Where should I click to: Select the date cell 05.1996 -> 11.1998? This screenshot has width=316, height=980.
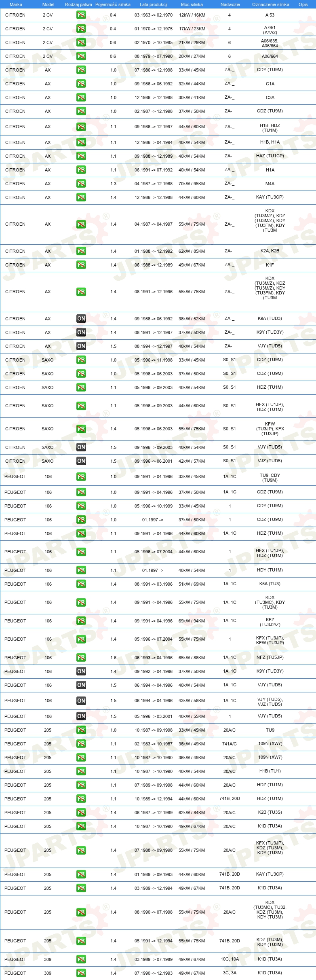pos(154,360)
